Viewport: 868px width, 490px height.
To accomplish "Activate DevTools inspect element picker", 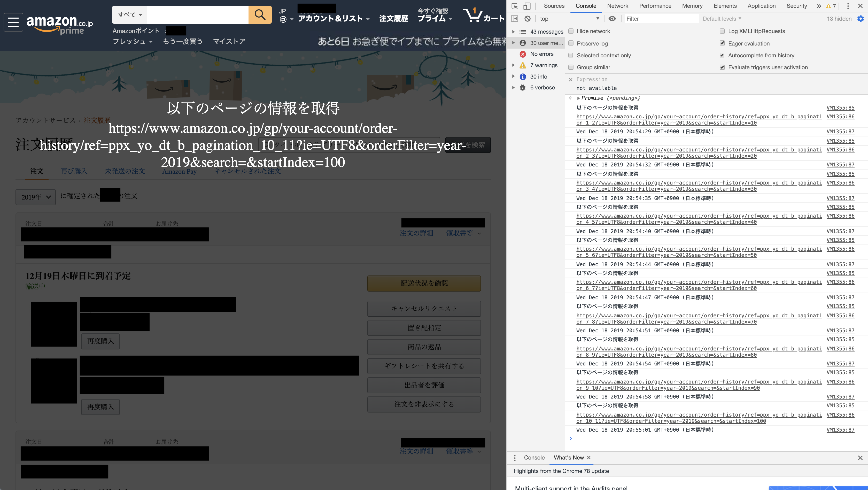I will click(515, 6).
